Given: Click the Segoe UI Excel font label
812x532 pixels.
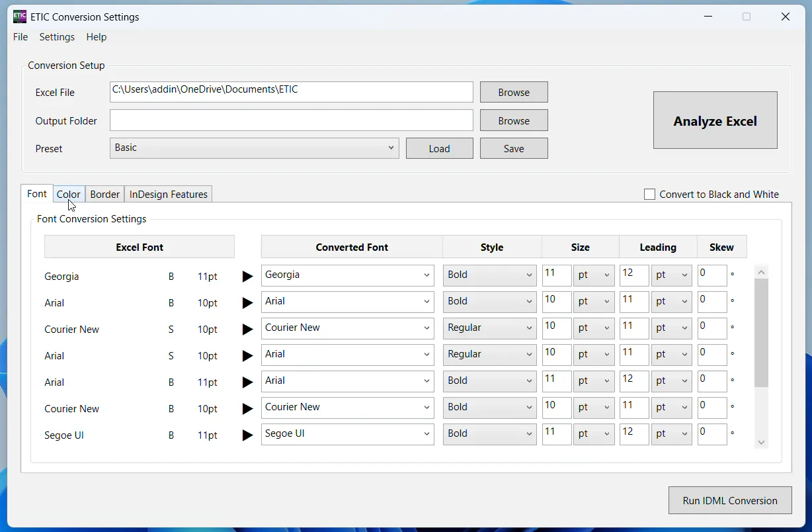Looking at the screenshot, I should coord(64,435).
